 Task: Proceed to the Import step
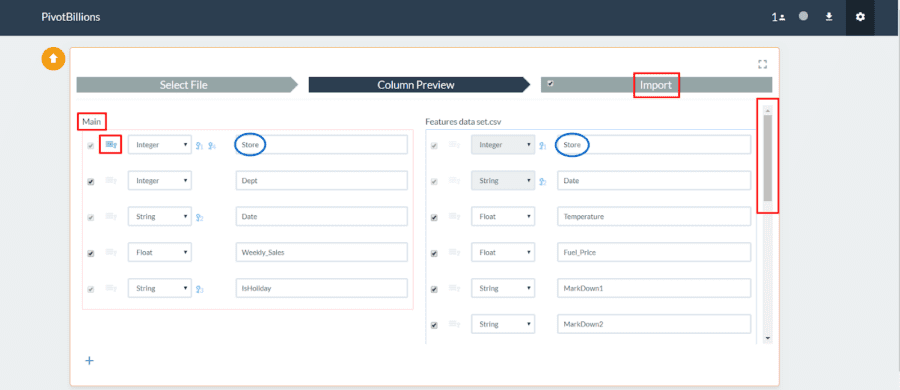tap(656, 85)
